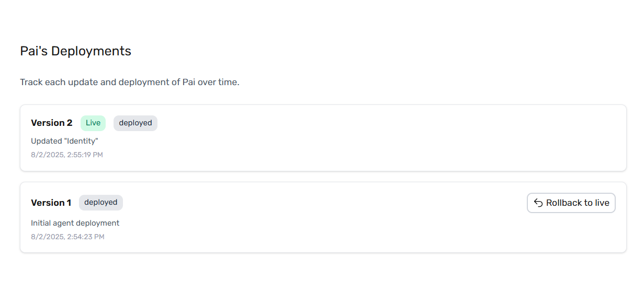Image resolution: width=644 pixels, height=281 pixels.
Task: Click the Track each update subtitle
Action: tap(130, 83)
